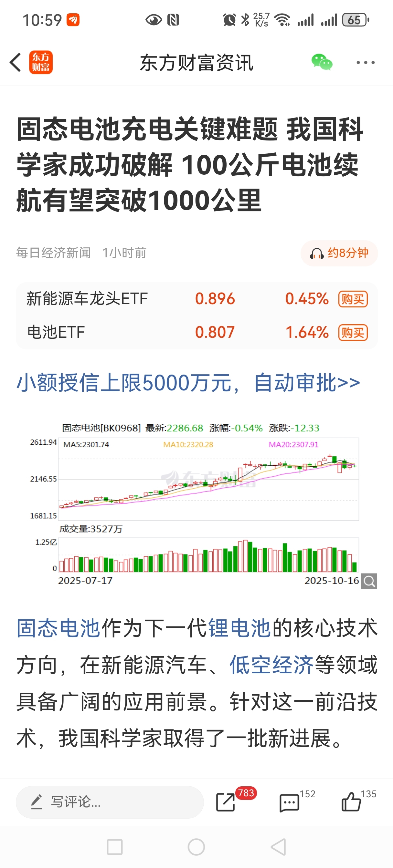Tap the 每日经济新闻 source name
This screenshot has width=393, height=868.
54,253
